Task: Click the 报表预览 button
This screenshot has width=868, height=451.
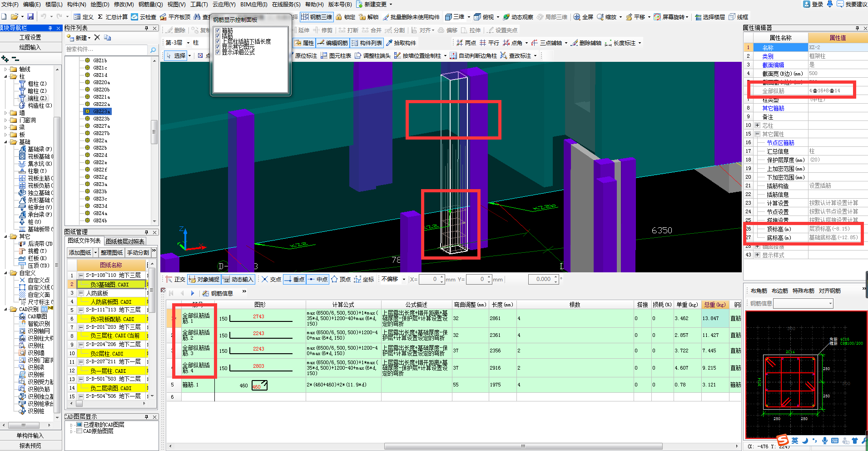Action: pos(30,446)
